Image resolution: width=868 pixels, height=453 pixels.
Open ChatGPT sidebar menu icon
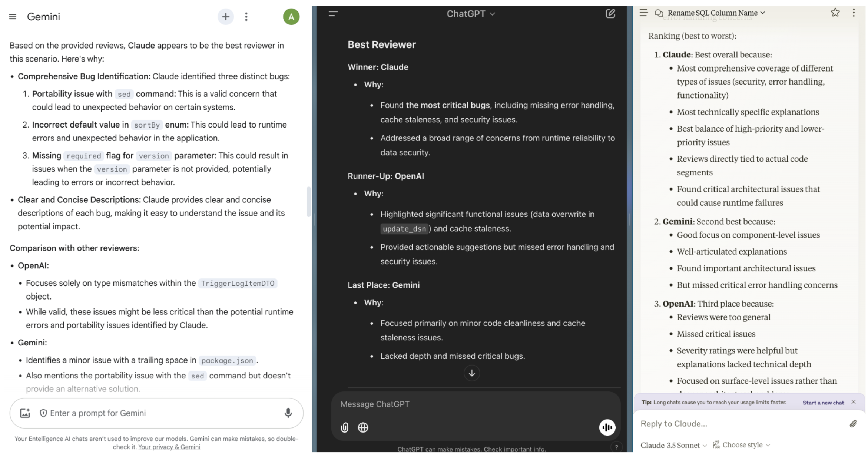pos(333,14)
